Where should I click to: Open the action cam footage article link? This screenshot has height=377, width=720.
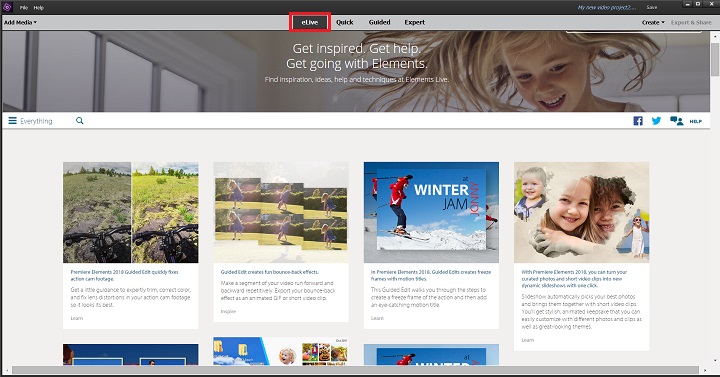point(124,275)
